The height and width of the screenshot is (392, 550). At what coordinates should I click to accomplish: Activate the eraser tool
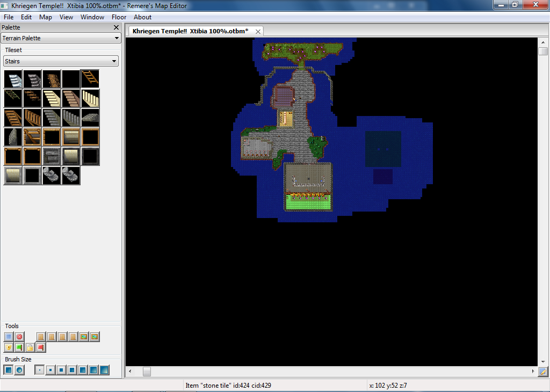point(20,337)
